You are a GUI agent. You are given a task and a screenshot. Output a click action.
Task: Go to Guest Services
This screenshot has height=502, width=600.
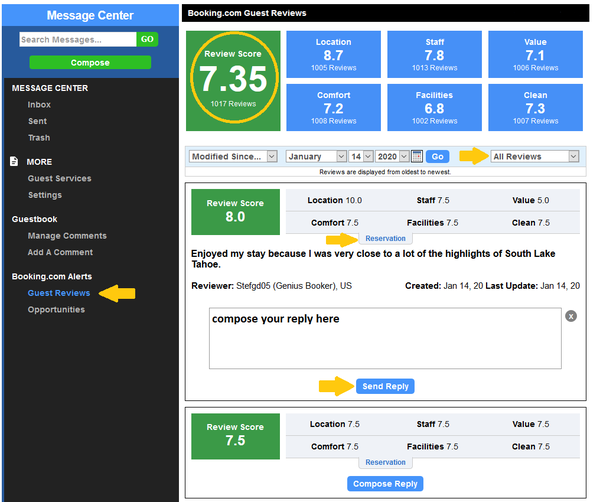pos(59,178)
